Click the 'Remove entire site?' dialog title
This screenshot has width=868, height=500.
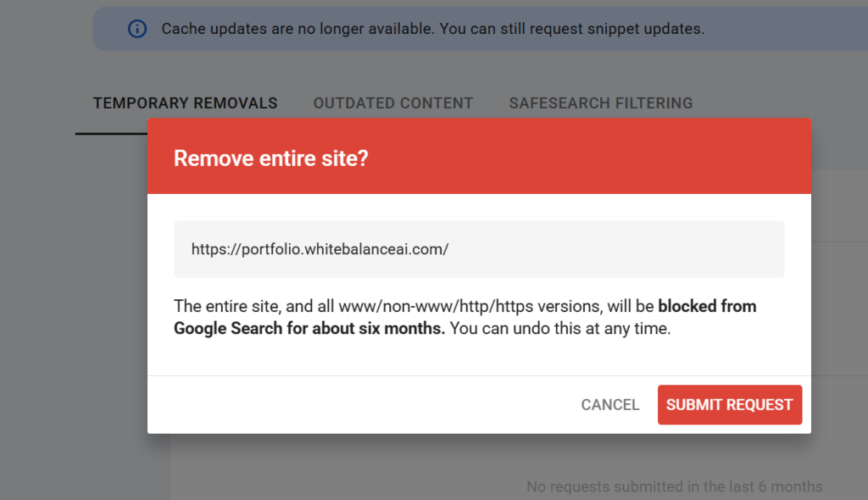pyautogui.click(x=270, y=158)
